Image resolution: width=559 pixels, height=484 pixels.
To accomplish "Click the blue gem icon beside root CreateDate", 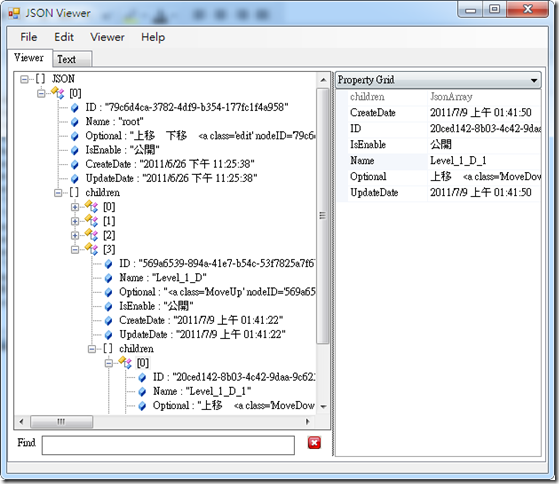I will click(75, 164).
